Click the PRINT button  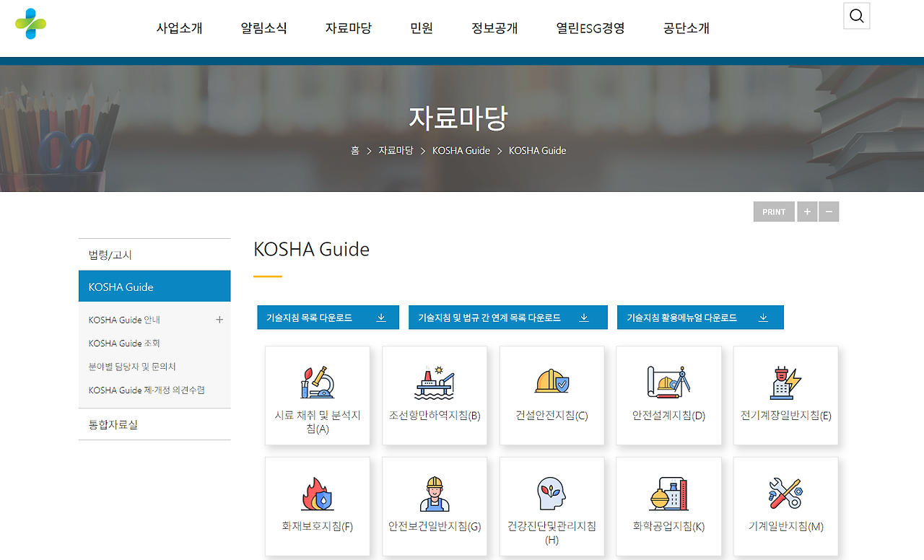pyautogui.click(x=773, y=211)
